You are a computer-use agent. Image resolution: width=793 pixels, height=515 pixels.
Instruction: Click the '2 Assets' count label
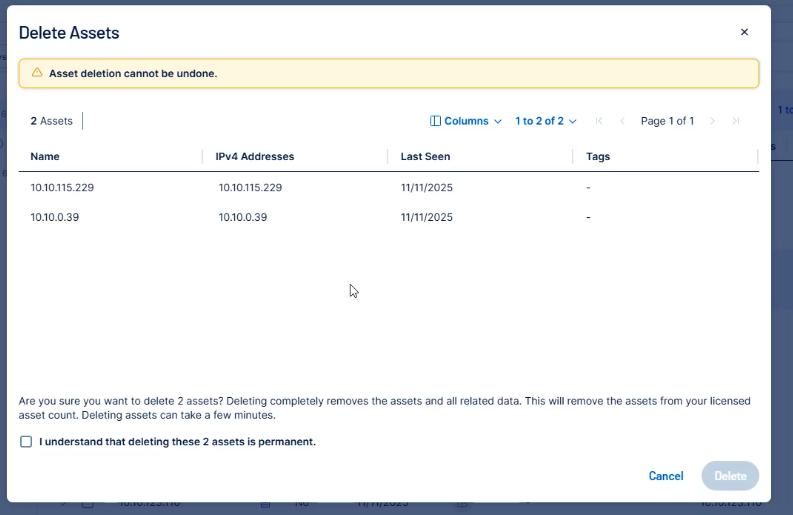[51, 121]
